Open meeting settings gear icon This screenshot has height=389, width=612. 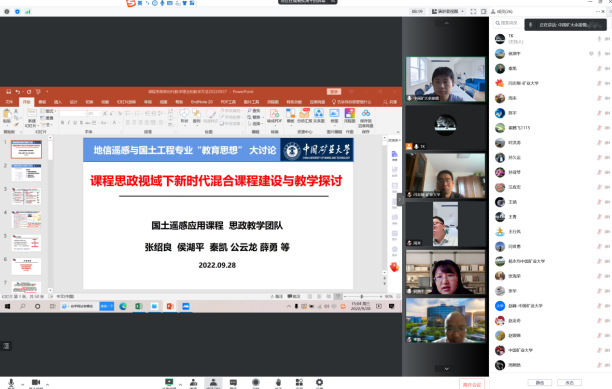(319, 383)
